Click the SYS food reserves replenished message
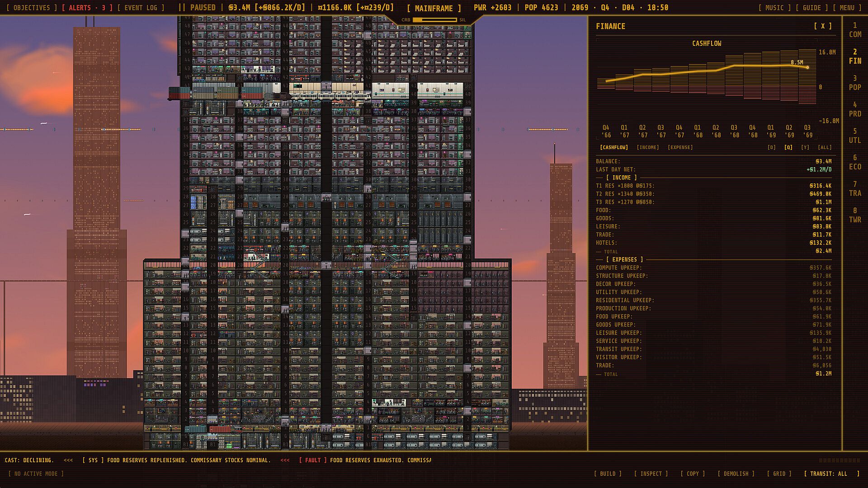The height and width of the screenshot is (488, 868). pos(176,460)
